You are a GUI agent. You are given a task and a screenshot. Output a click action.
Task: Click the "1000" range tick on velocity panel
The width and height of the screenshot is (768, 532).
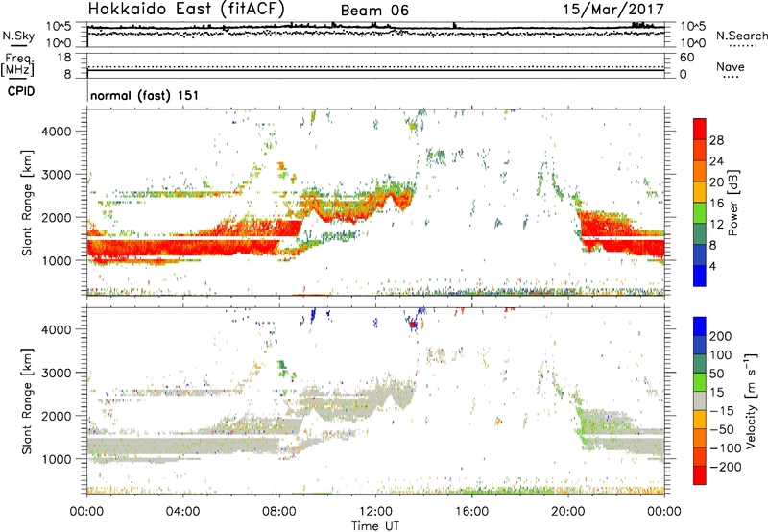click(57, 459)
